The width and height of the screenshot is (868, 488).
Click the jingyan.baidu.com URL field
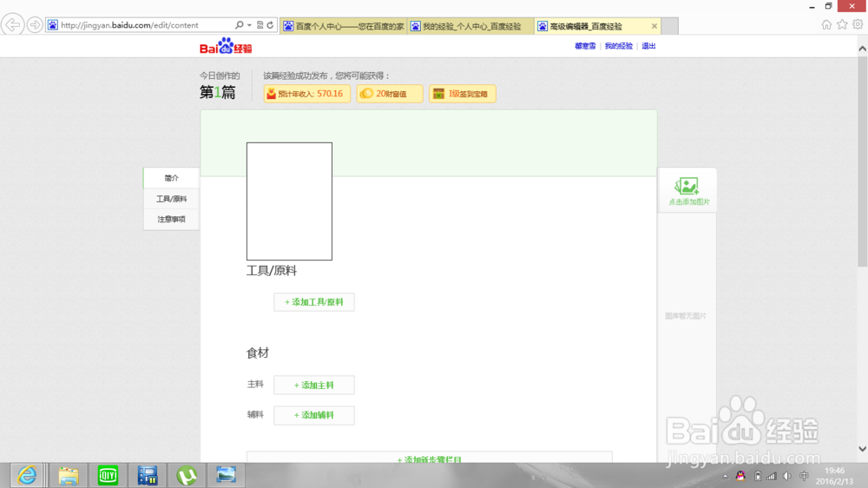pyautogui.click(x=144, y=25)
